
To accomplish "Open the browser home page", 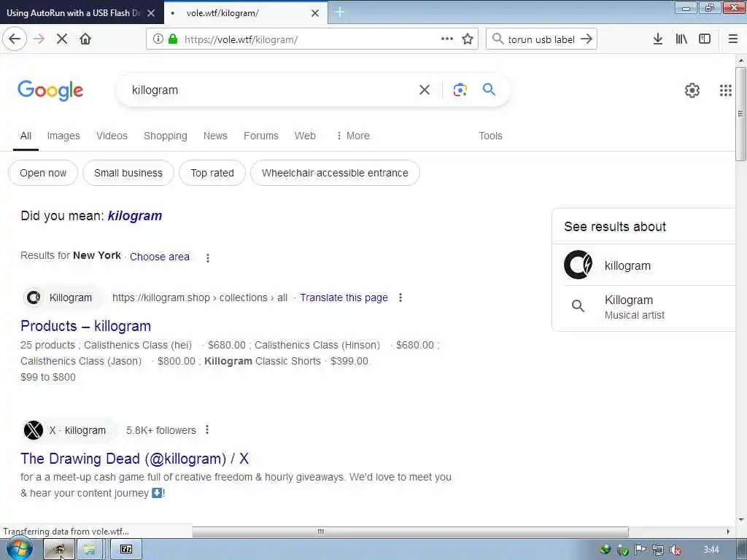I will [x=85, y=39].
